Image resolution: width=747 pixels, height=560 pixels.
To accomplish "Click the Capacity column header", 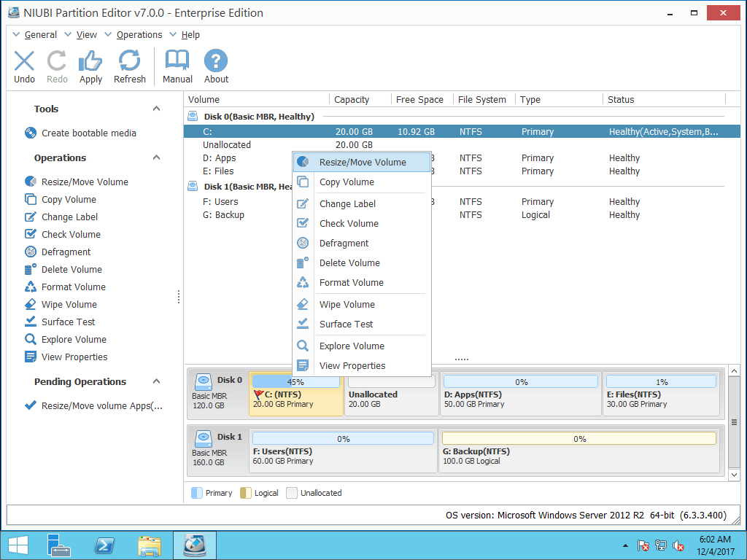I will tap(360, 99).
